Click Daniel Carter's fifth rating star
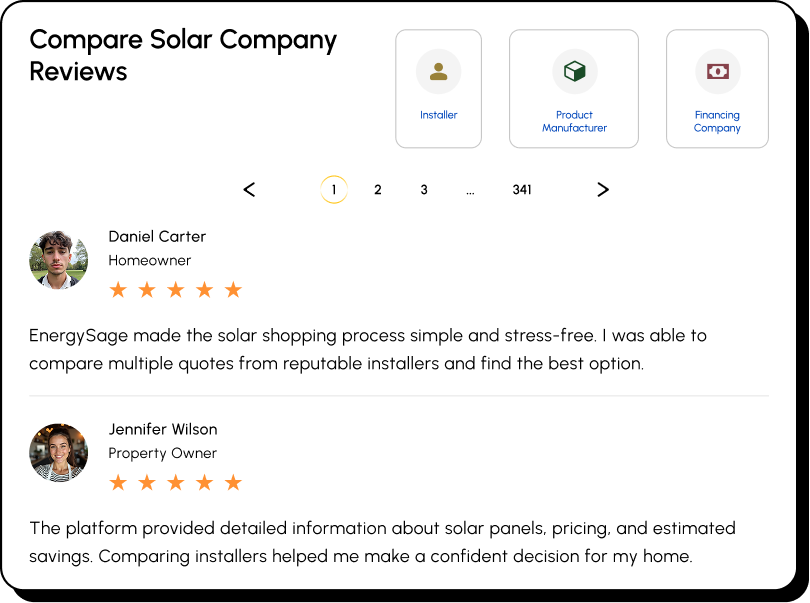The height and width of the screenshot is (603, 810). (233, 289)
